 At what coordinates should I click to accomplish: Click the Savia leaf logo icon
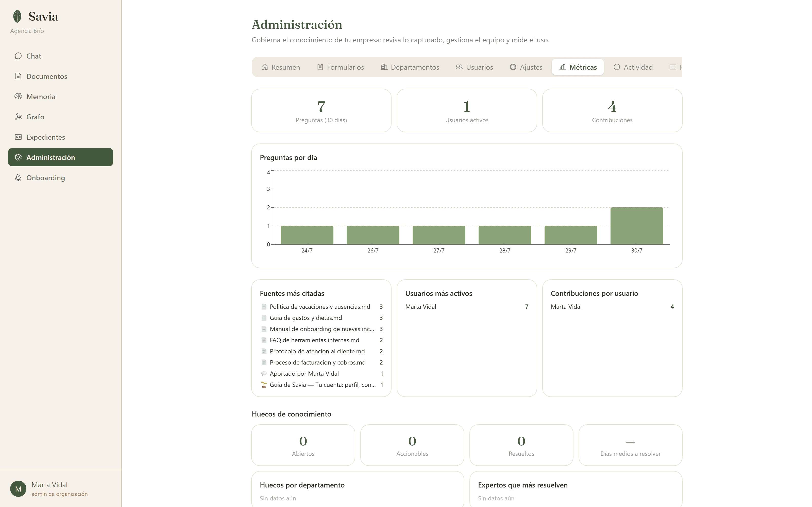pos(17,16)
